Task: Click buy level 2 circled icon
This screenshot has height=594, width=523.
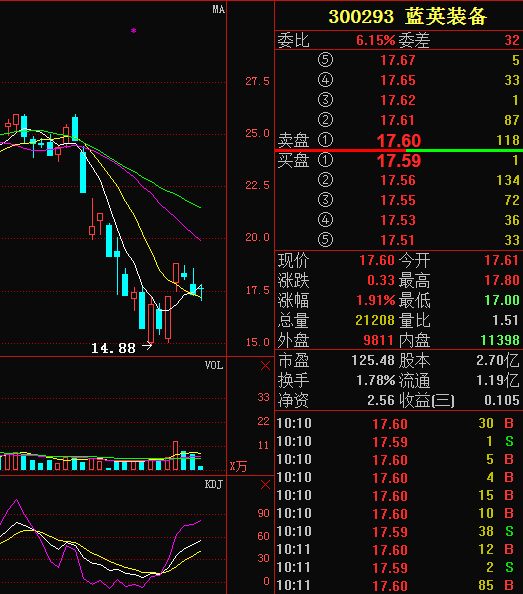Action: (x=325, y=180)
